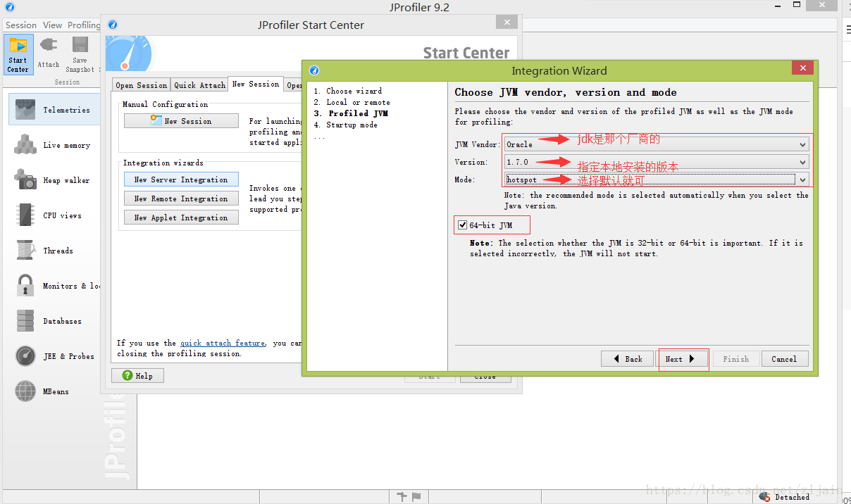Screen dimensions: 851x504
Task: Open the Monitors & locks sidebar section
Action: click(54, 286)
